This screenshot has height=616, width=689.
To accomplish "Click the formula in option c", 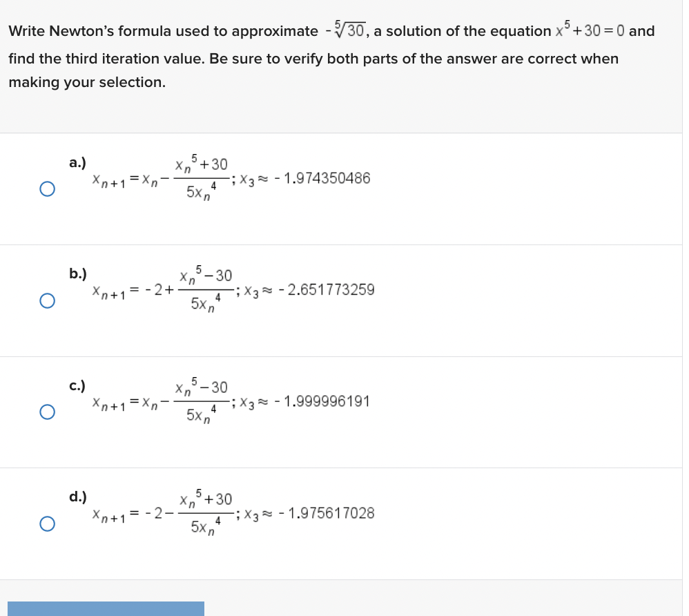I will [x=159, y=401].
